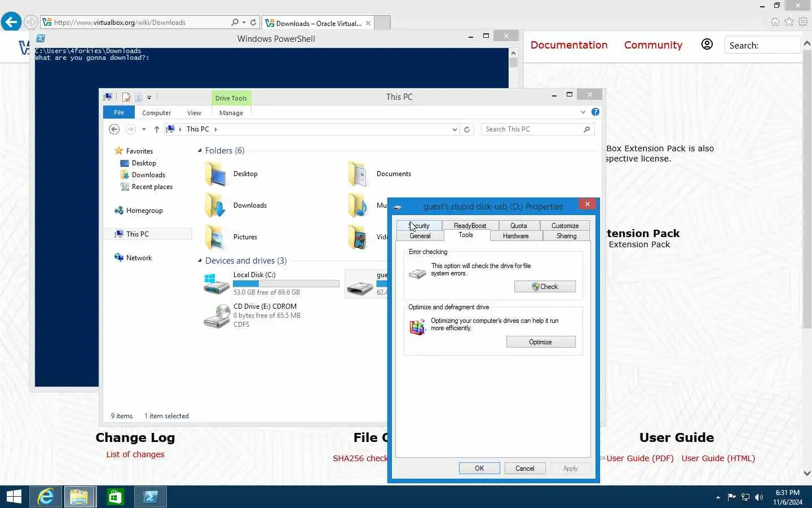Go back in File Explorer
The width and height of the screenshot is (812, 508).
(114, 129)
